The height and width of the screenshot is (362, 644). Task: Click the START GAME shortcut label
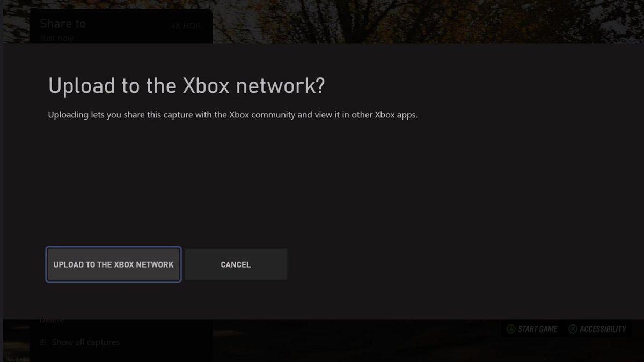(536, 329)
